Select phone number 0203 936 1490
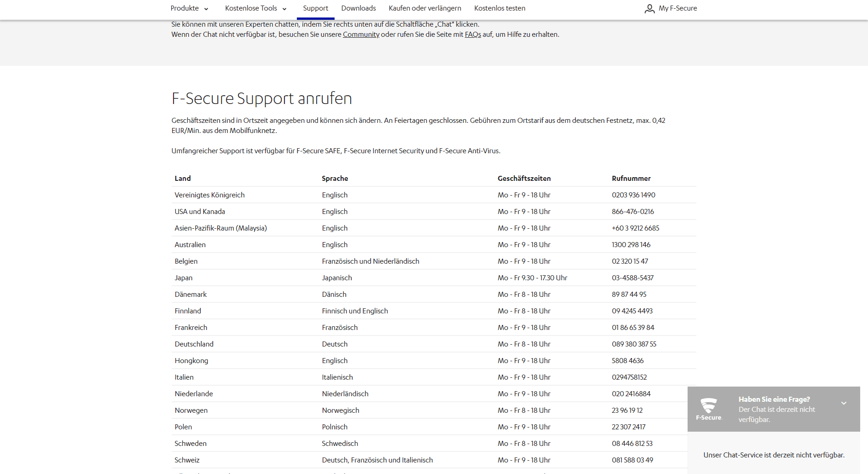The height and width of the screenshot is (474, 868). [x=634, y=195]
